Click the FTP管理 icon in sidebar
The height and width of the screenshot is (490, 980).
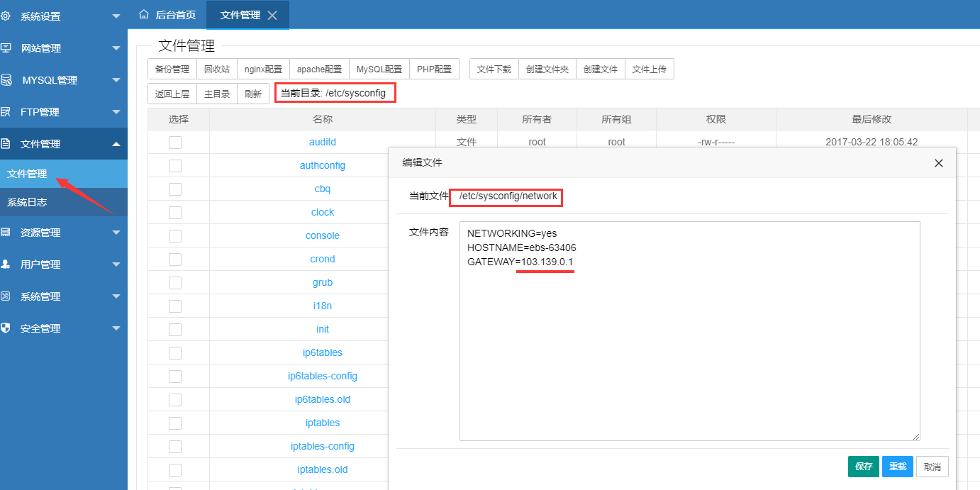pyautogui.click(x=6, y=112)
